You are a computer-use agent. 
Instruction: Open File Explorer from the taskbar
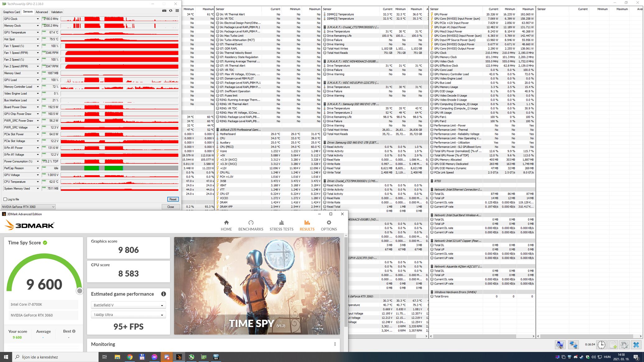[x=117, y=357]
